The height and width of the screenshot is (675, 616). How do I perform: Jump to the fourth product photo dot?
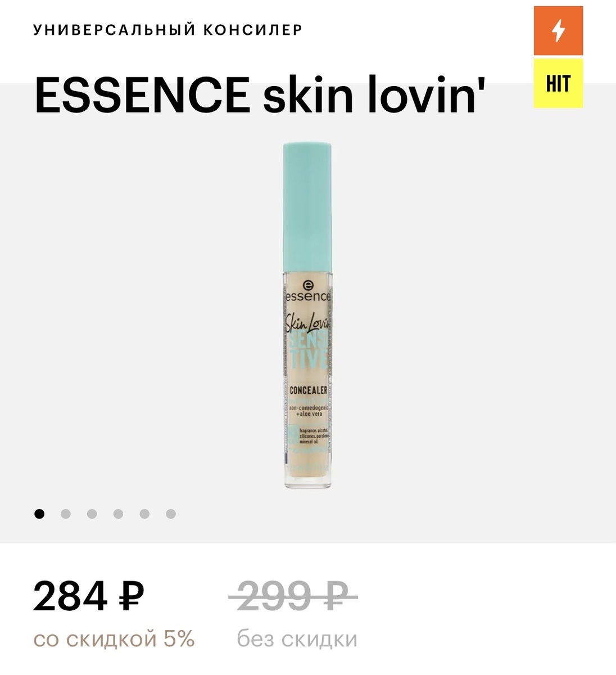tap(118, 514)
